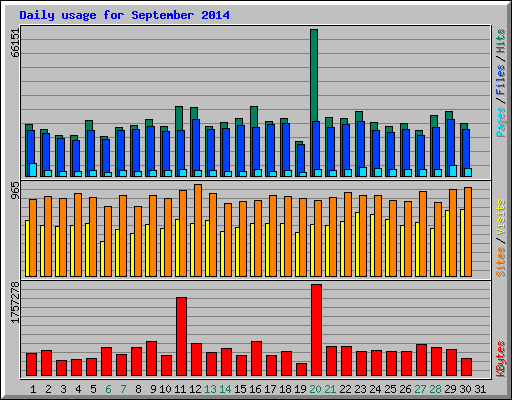
Task: Click the 66151 hits axis label
Action: pos(15,43)
